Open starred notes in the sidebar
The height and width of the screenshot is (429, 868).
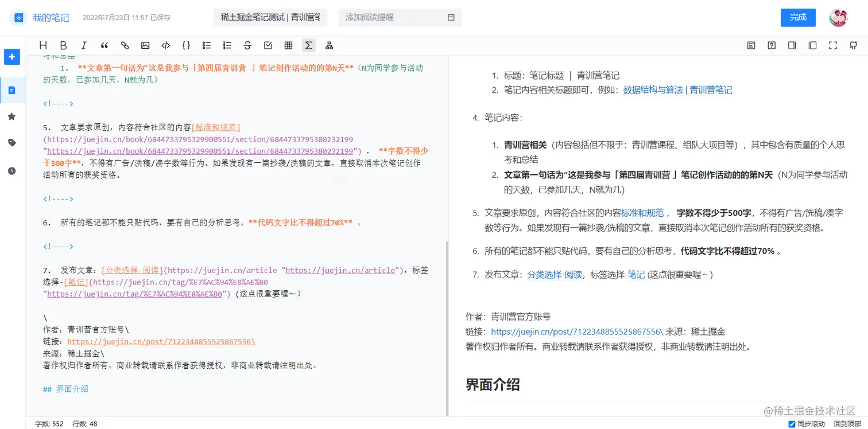pos(12,116)
